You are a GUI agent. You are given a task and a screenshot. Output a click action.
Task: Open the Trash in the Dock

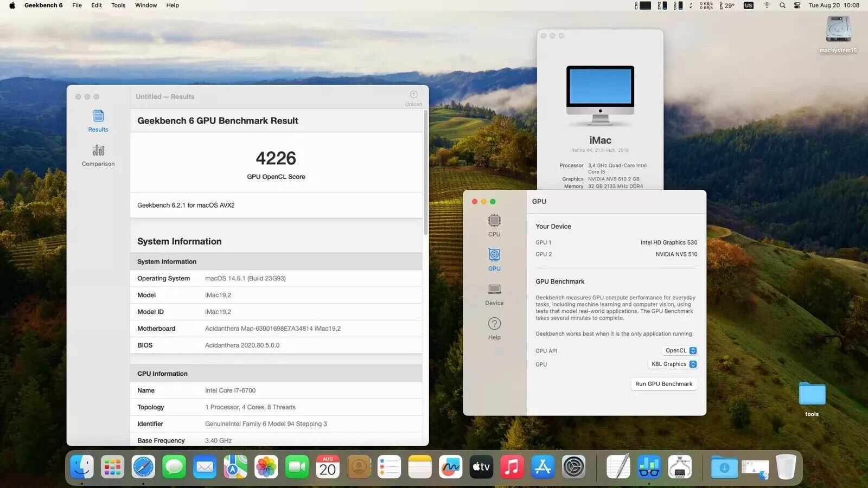(786, 467)
